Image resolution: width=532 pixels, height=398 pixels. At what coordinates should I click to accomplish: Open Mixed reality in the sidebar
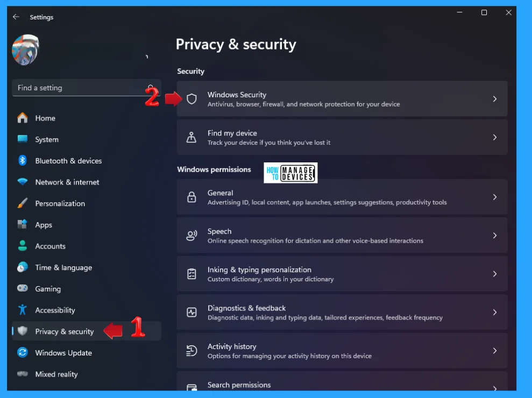pyautogui.click(x=56, y=374)
